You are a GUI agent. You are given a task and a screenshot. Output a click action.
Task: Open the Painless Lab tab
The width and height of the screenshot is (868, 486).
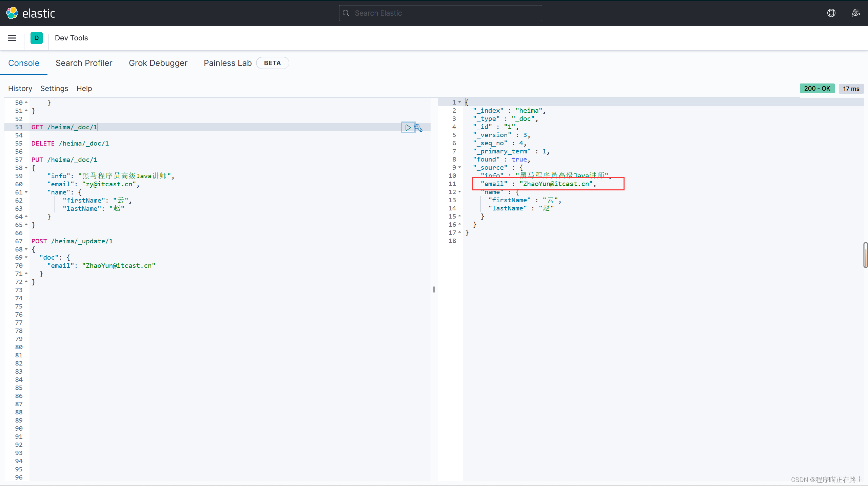click(x=228, y=63)
